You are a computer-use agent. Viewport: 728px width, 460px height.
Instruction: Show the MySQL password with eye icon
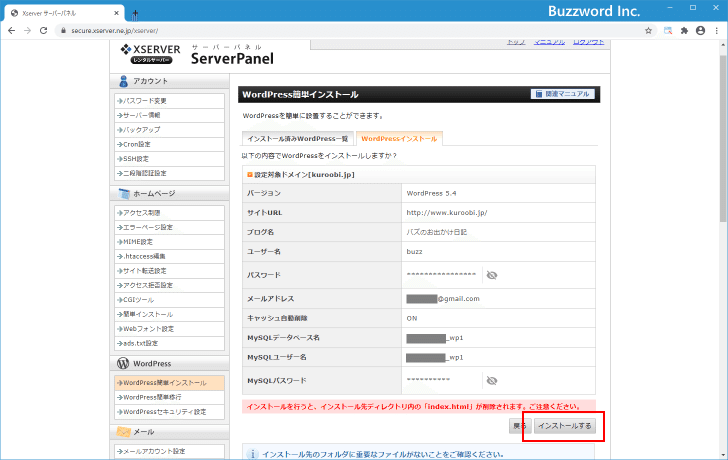492,381
